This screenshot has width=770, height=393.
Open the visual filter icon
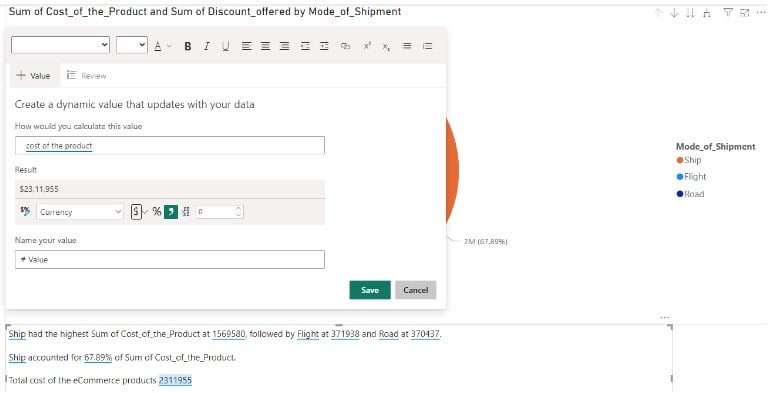tap(728, 13)
